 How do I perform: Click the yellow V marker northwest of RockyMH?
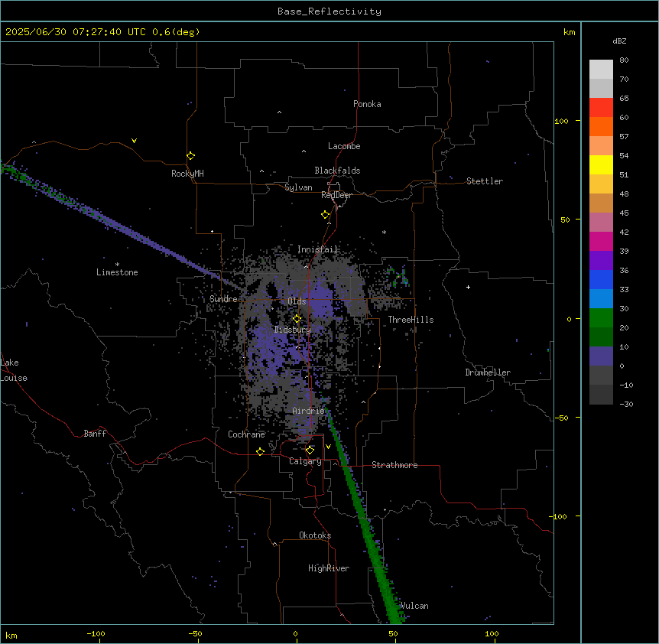[x=134, y=141]
